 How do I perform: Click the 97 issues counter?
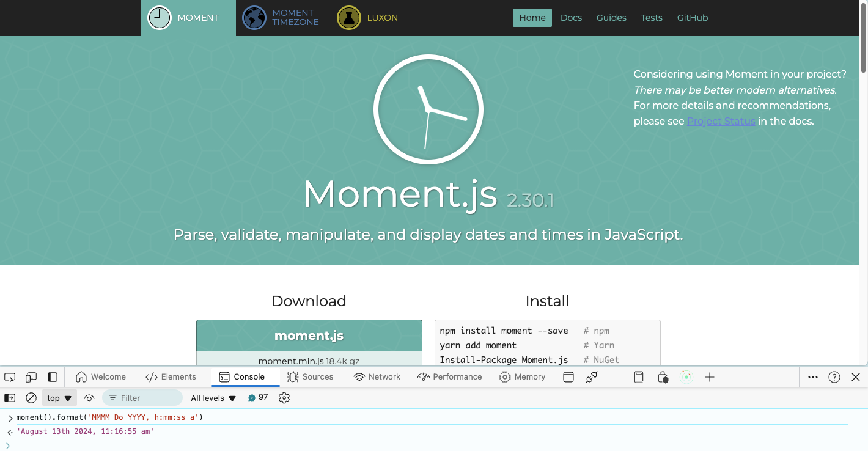(x=258, y=397)
